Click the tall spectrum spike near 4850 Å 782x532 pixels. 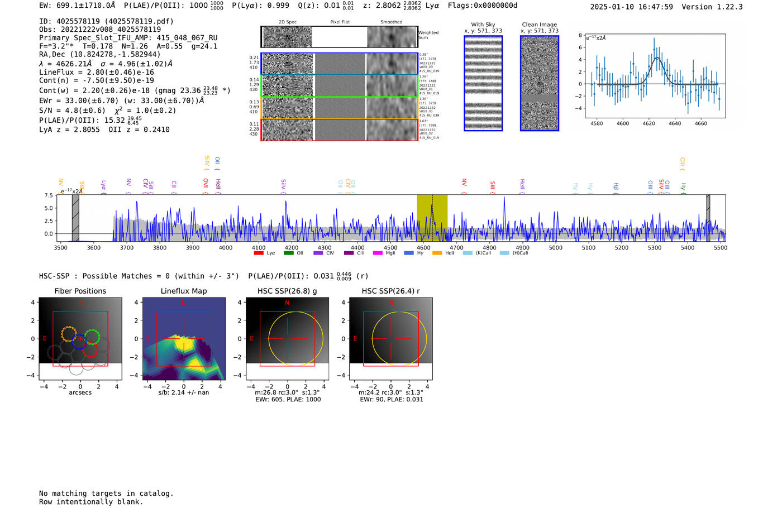(504, 215)
